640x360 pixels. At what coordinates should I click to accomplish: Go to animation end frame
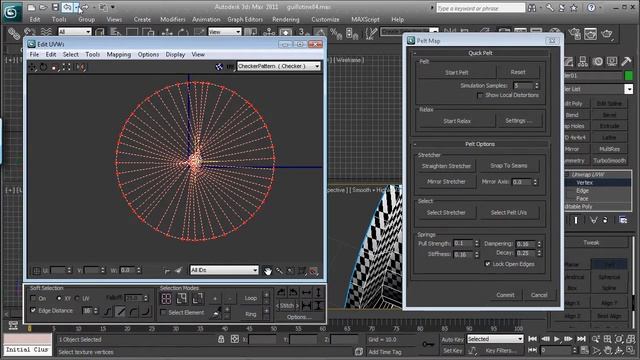582,339
